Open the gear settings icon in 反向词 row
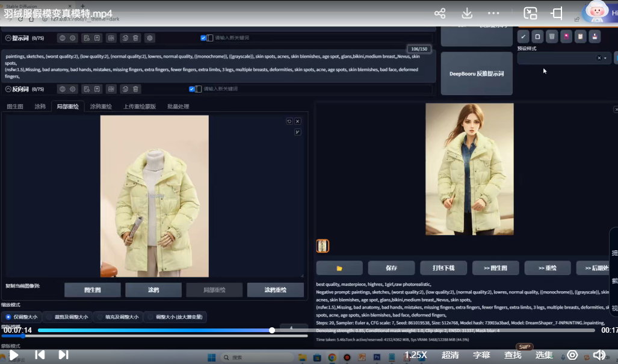Screen dimensions: 618x364 [73, 89]
